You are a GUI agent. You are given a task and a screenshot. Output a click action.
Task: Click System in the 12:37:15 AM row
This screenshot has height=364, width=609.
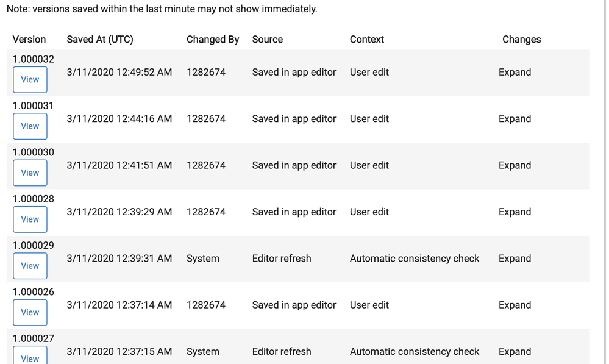tap(203, 352)
